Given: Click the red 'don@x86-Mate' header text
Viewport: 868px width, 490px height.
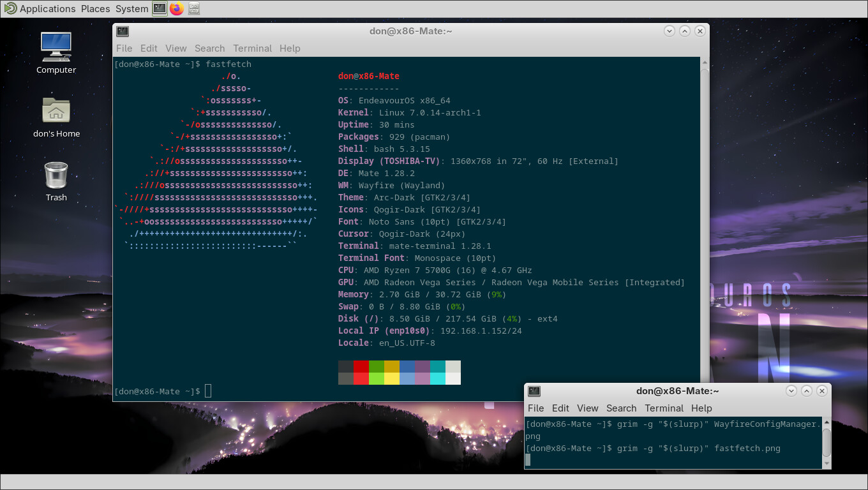Looking at the screenshot, I should pos(369,77).
